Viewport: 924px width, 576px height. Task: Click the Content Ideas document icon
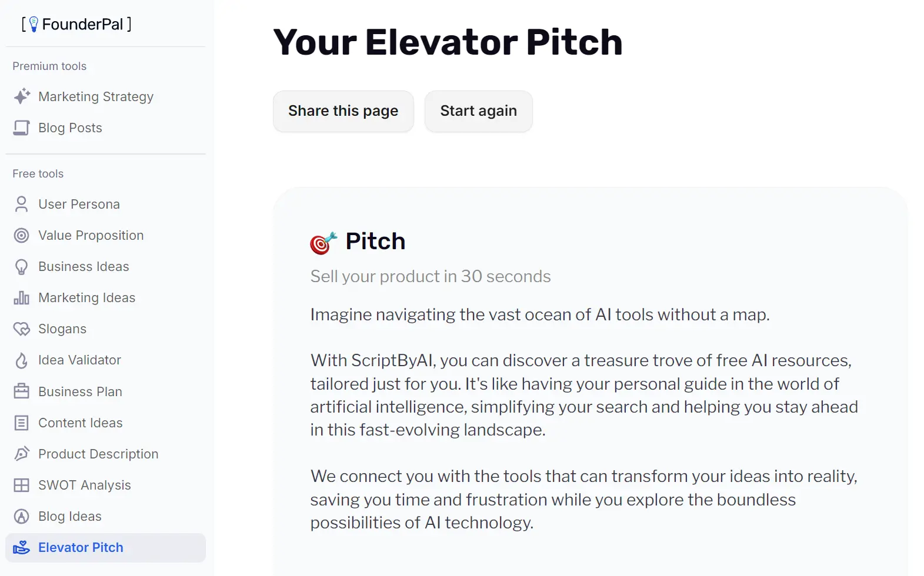[x=22, y=423]
